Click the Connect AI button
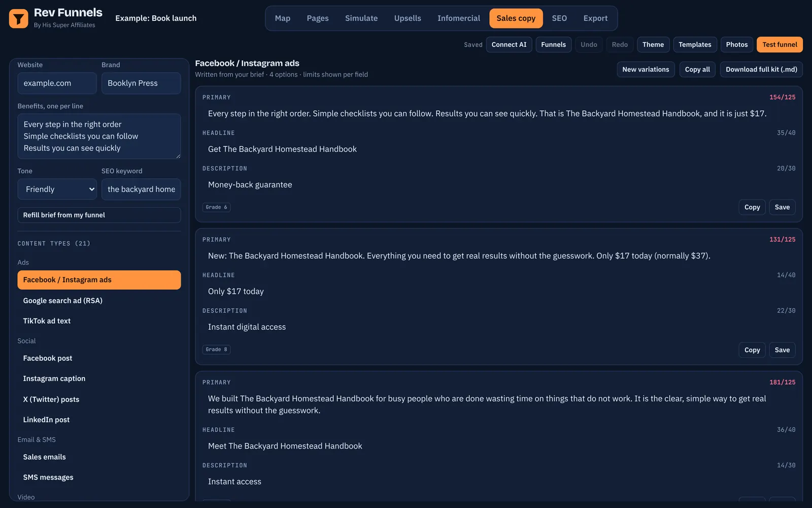812x508 pixels. [x=509, y=45]
